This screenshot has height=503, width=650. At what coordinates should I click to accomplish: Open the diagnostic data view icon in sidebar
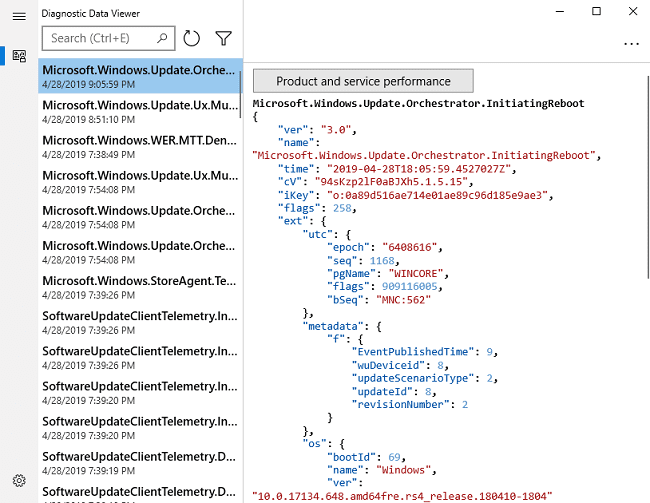click(x=19, y=56)
